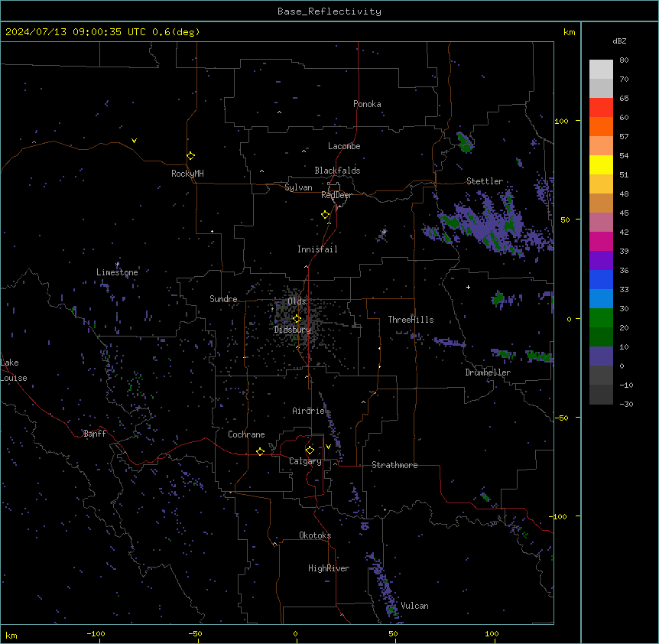Select the Innisfail label
659x644 pixels.
[x=317, y=249]
